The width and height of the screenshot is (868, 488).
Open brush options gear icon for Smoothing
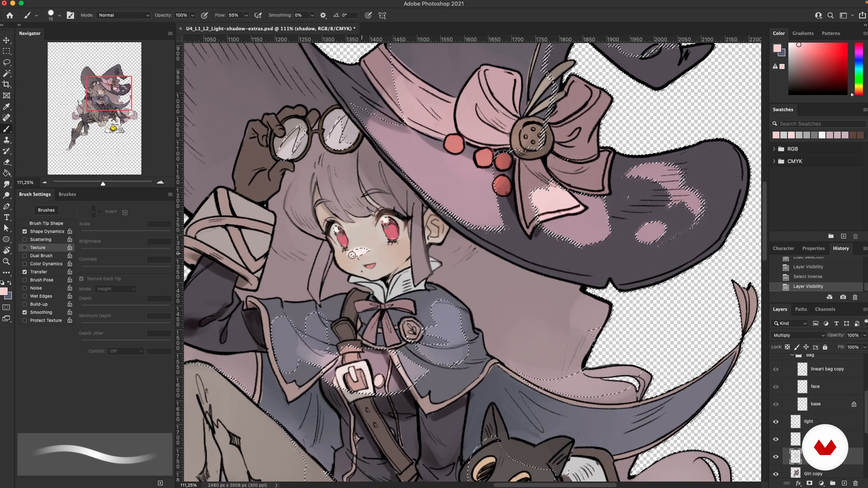(323, 15)
